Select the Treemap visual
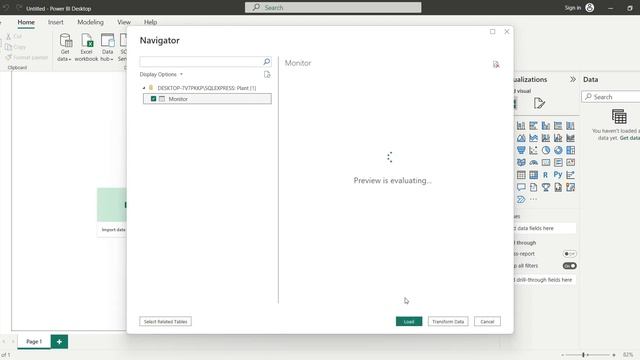 pos(570,150)
